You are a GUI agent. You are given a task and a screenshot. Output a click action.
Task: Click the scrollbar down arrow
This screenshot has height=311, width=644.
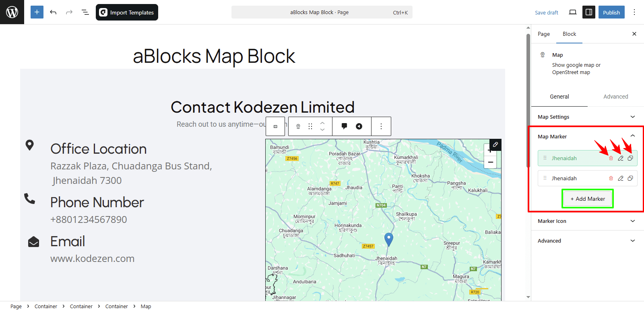coord(528,297)
